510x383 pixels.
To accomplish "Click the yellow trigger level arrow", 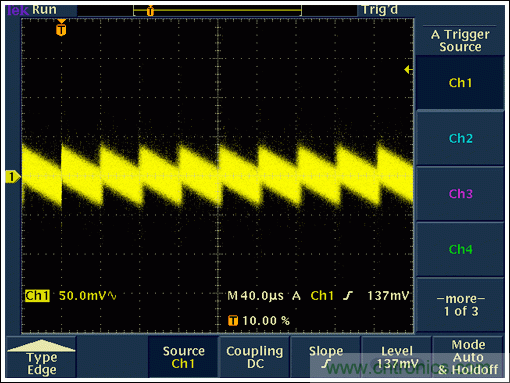I will click(408, 70).
